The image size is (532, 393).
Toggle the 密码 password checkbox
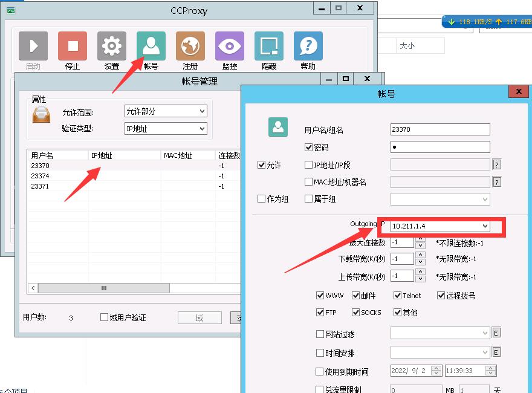309,148
